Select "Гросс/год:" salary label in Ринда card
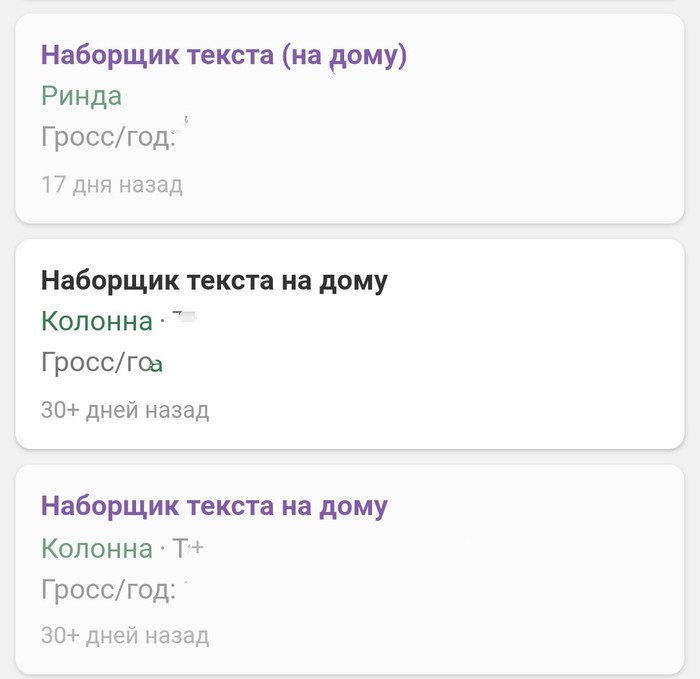Viewport: 700px width, 679px height. pos(108,137)
